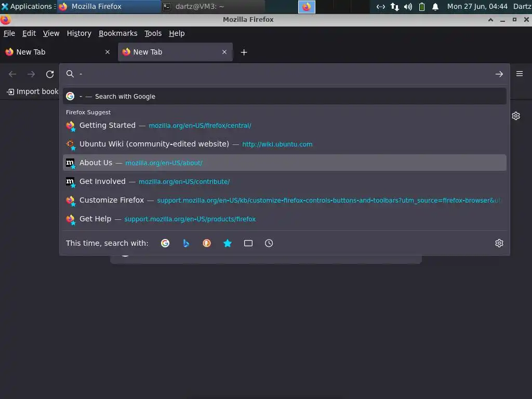Click the Go arrow in the address bar
This screenshot has width=532, height=399.
coord(499,74)
